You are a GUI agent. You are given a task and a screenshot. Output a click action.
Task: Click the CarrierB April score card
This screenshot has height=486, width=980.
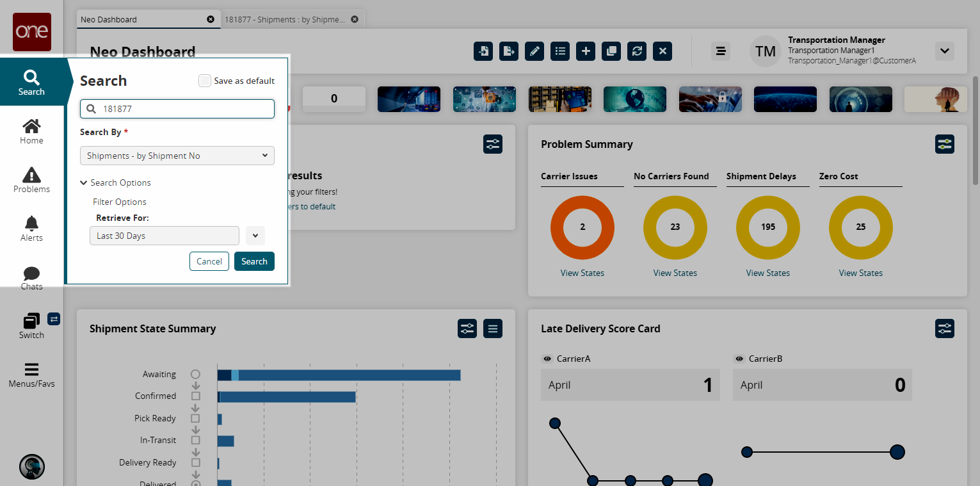coord(823,385)
